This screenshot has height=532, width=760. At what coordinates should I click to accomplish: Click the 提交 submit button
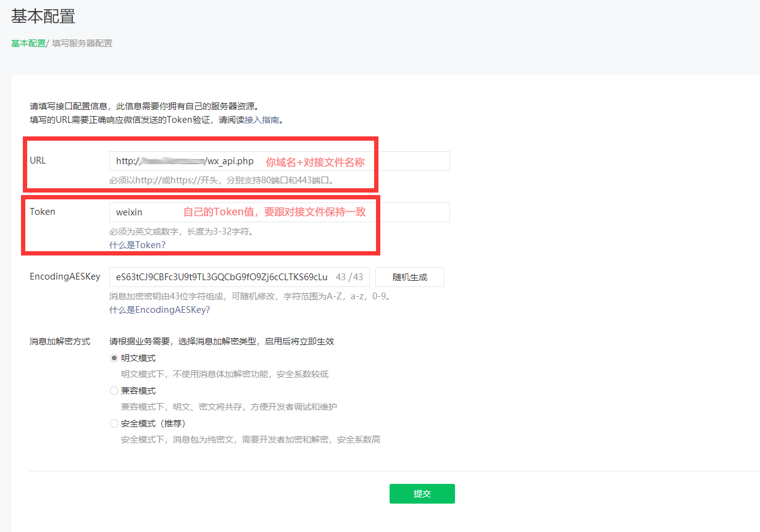(422, 493)
